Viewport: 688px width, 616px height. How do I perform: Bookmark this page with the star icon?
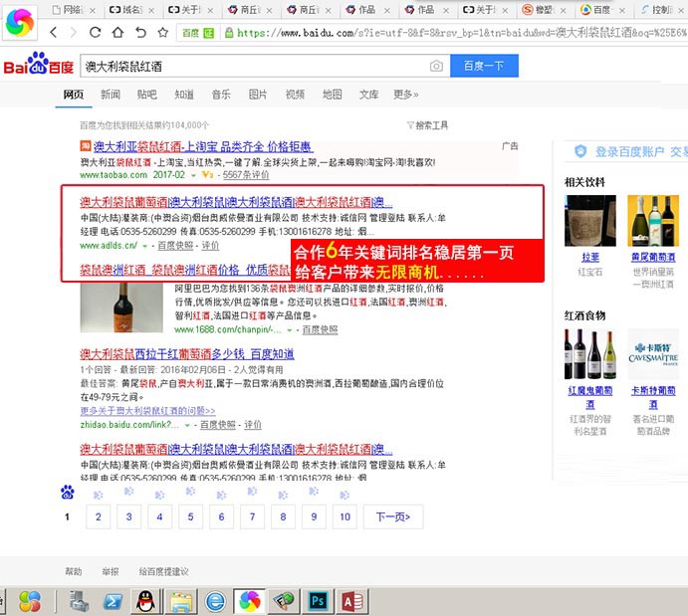point(162,32)
